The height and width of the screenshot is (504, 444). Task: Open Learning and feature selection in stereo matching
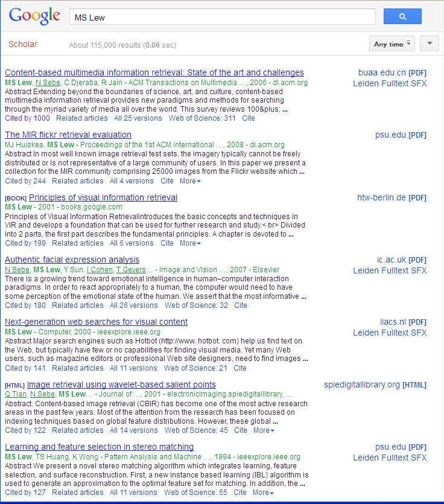coord(100,447)
